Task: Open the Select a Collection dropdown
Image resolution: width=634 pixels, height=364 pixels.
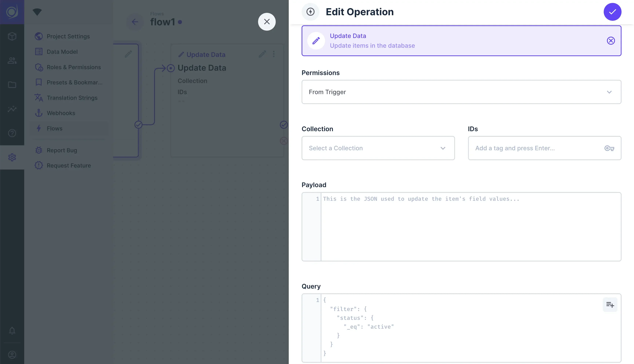Action: 378,148
